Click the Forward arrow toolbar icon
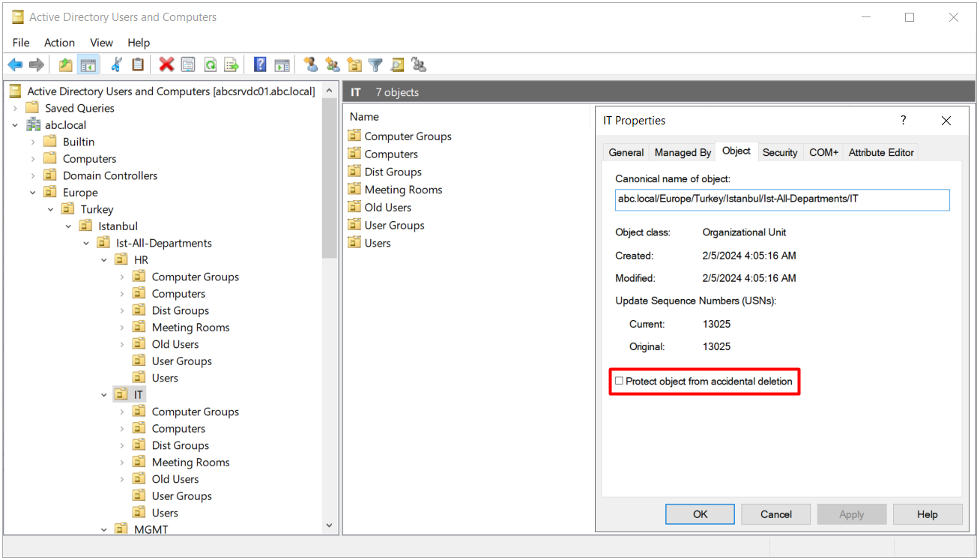 36,65
